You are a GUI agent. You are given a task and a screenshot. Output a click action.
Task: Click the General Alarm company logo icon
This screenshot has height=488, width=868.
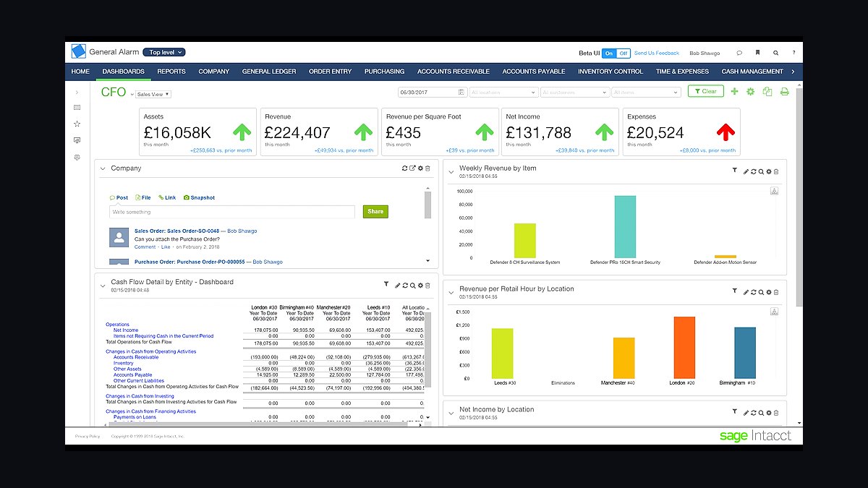click(x=78, y=52)
